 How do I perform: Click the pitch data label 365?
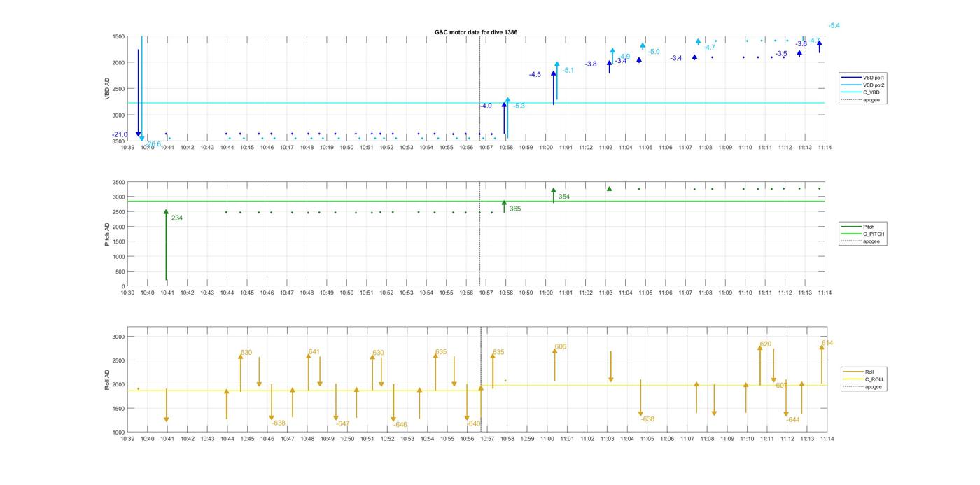(514, 209)
